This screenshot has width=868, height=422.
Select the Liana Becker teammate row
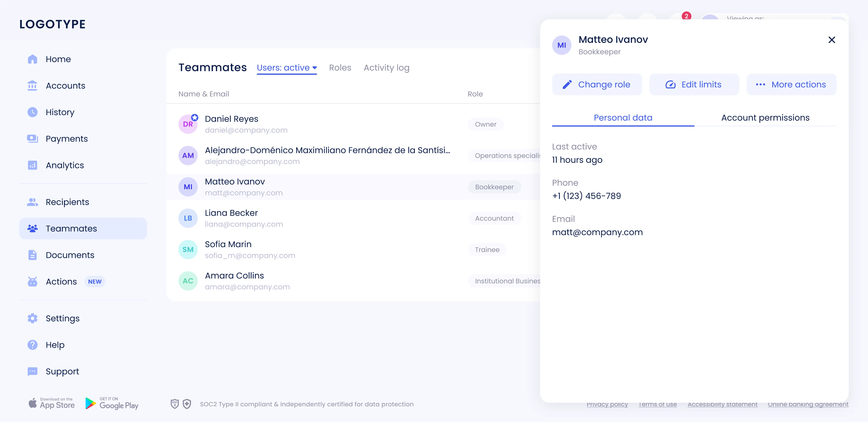pyautogui.click(x=353, y=218)
